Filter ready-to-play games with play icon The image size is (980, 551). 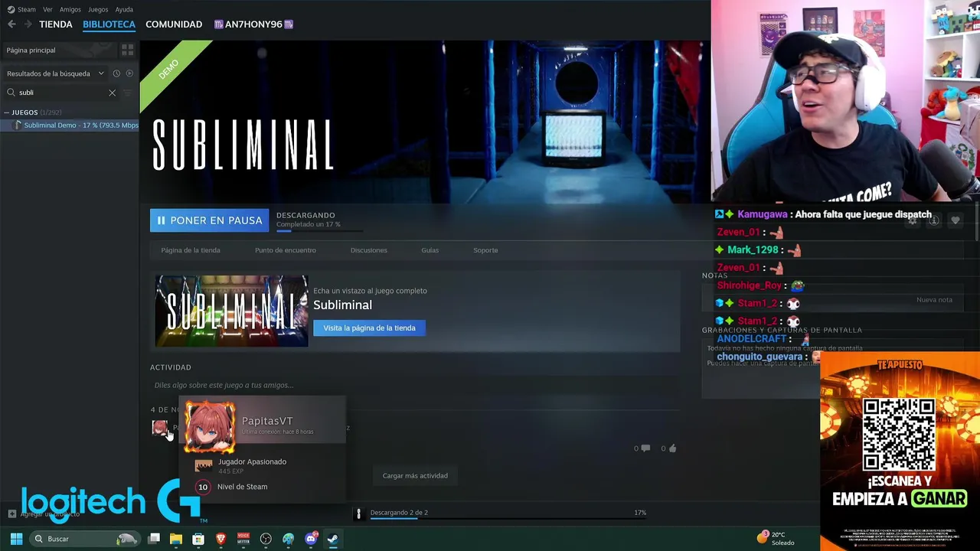tap(129, 73)
